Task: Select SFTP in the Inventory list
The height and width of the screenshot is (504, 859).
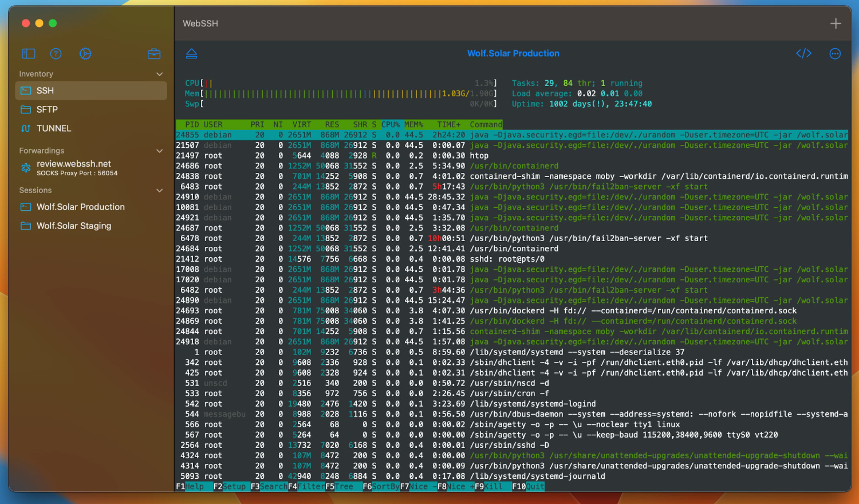Action: pyautogui.click(x=47, y=109)
